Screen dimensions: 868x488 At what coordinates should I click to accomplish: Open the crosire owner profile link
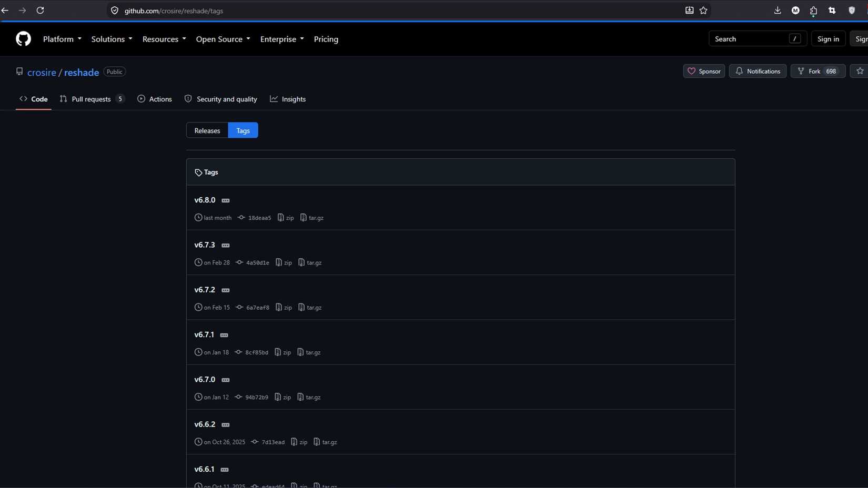click(42, 73)
